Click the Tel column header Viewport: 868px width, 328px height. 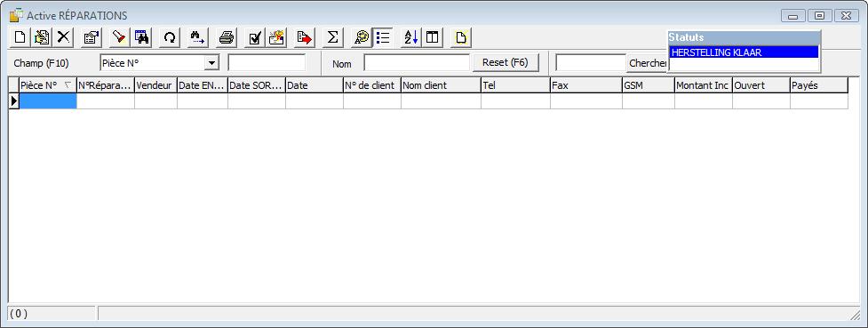pos(515,85)
